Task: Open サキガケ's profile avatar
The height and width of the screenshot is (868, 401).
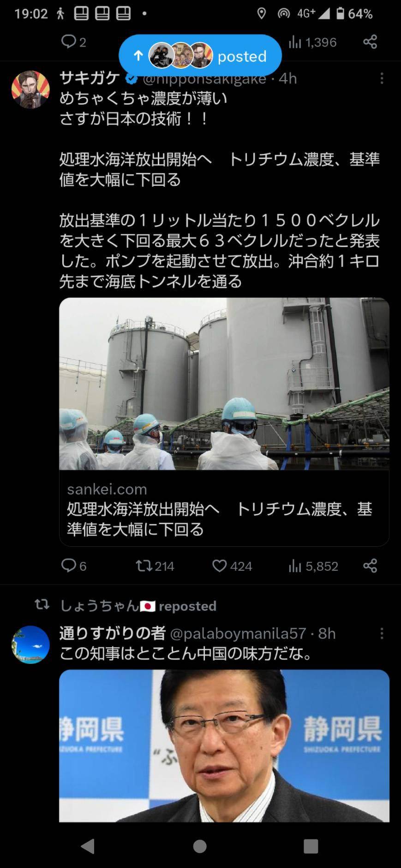Action: (30, 89)
